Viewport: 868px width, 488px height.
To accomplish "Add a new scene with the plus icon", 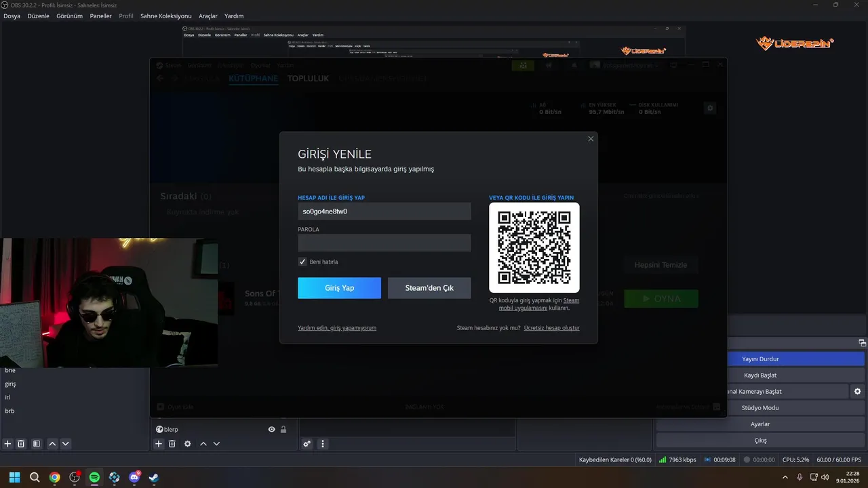I will point(7,444).
